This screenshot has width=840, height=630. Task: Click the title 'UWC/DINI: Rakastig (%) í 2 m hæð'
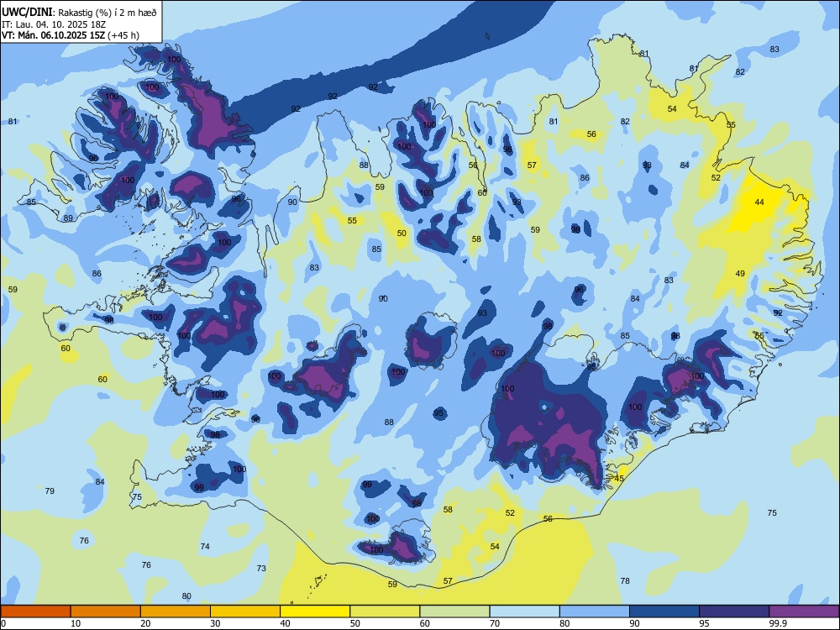tap(79, 12)
